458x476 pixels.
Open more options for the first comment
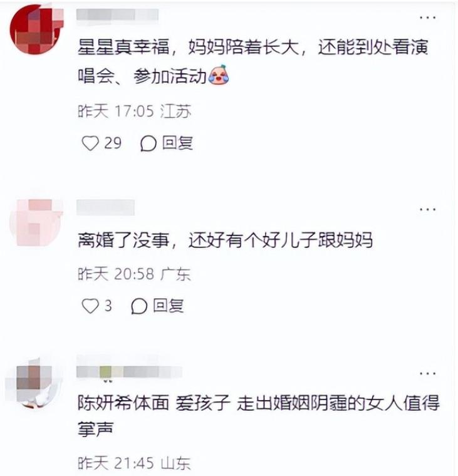tap(428, 18)
